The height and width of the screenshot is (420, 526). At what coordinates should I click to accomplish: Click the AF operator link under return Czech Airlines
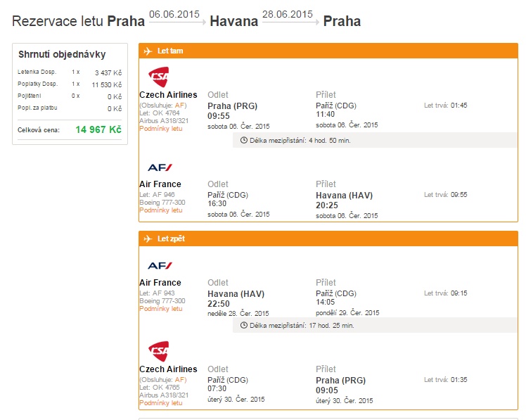point(179,380)
